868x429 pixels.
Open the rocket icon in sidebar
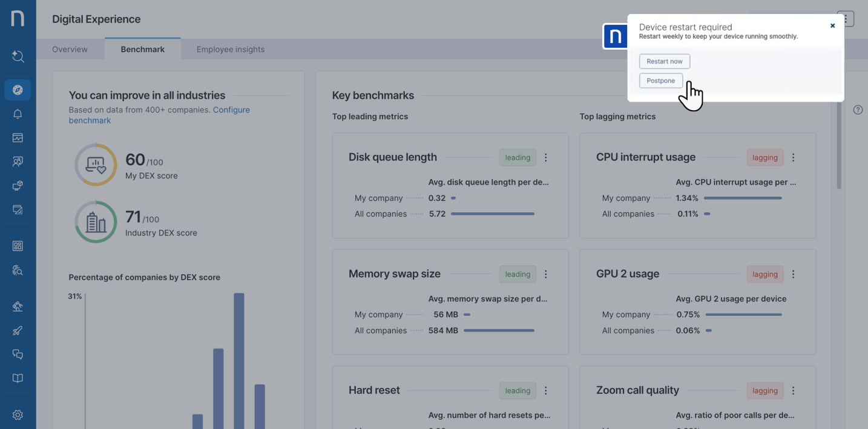(x=18, y=330)
